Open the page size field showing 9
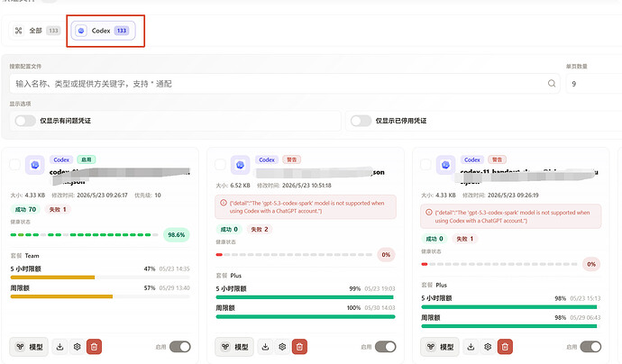 (x=594, y=84)
